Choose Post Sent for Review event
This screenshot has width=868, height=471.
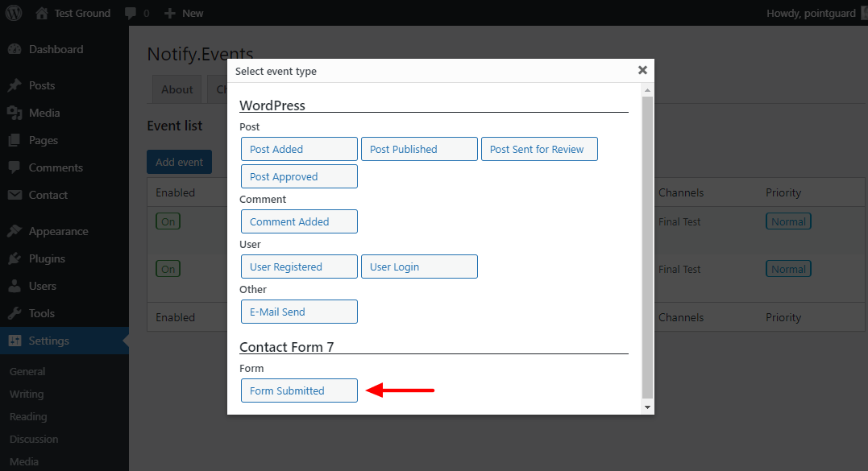540,149
